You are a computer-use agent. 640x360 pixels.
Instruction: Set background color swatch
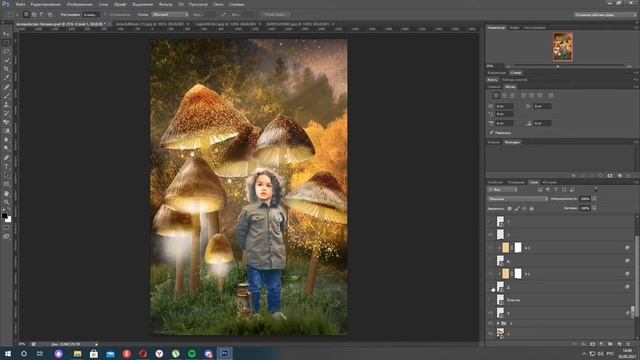tap(9, 220)
